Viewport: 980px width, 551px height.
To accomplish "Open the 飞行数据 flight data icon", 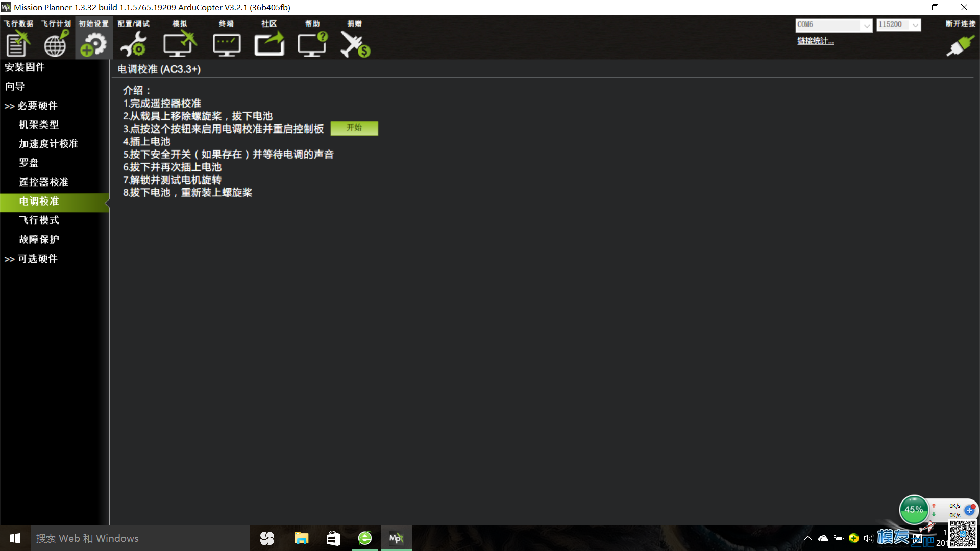I will click(18, 43).
